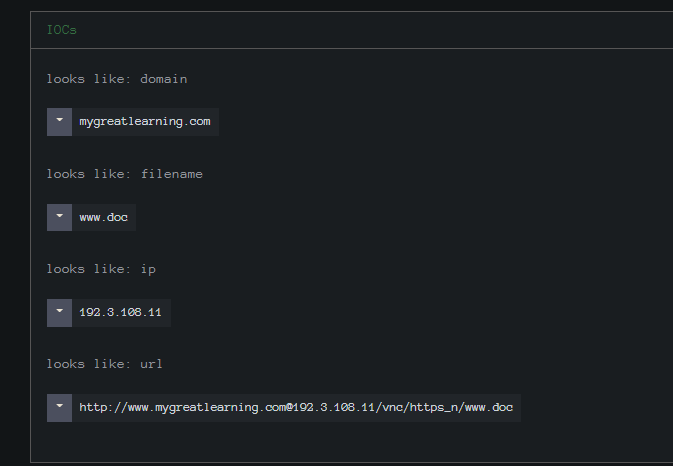Select the "looks like: ip" label
The width and height of the screenshot is (673, 466).
[x=101, y=269]
